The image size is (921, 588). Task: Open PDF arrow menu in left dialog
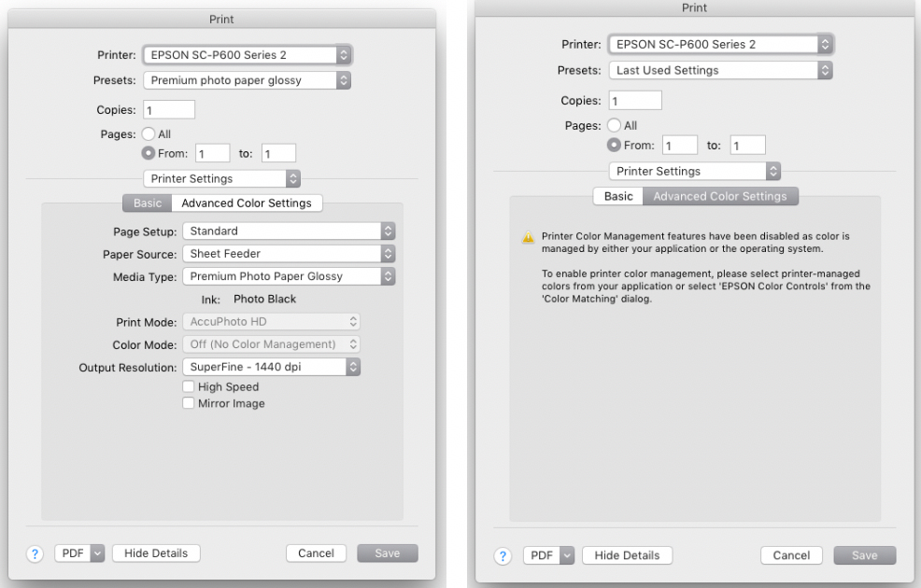coord(97,553)
